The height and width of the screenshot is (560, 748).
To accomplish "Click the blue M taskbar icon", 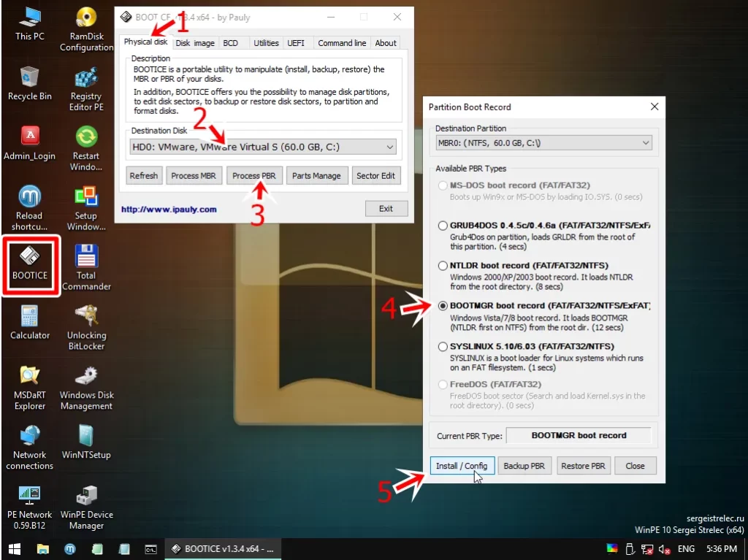I will 70,549.
